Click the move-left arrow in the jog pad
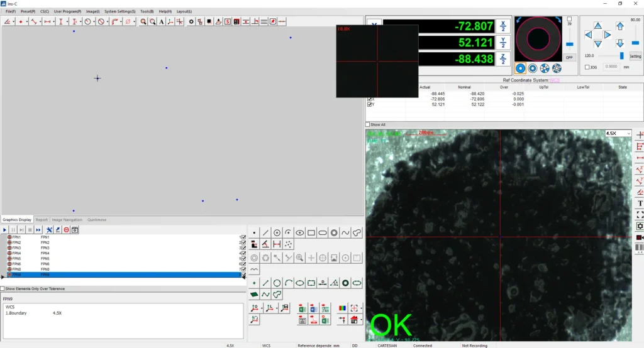Image resolution: width=644 pixels, height=348 pixels. (x=588, y=35)
